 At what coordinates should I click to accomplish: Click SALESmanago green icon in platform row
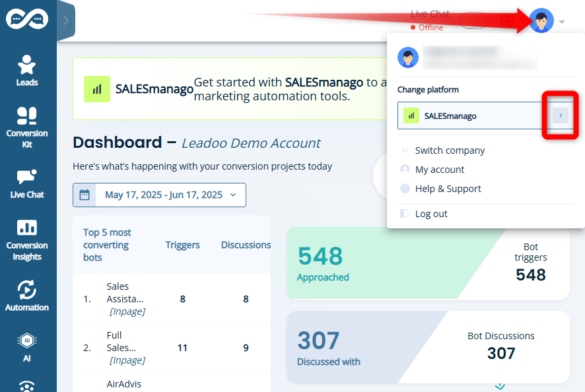click(x=411, y=115)
